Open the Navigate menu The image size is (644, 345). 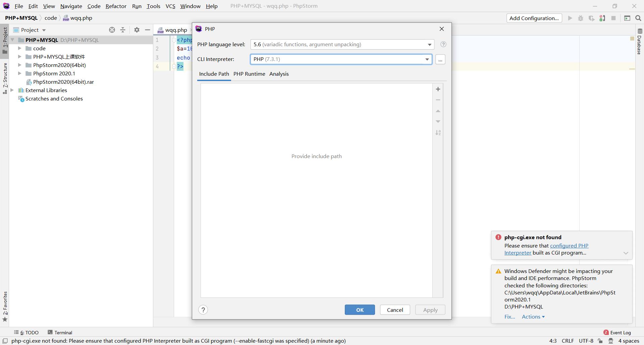pos(71,6)
